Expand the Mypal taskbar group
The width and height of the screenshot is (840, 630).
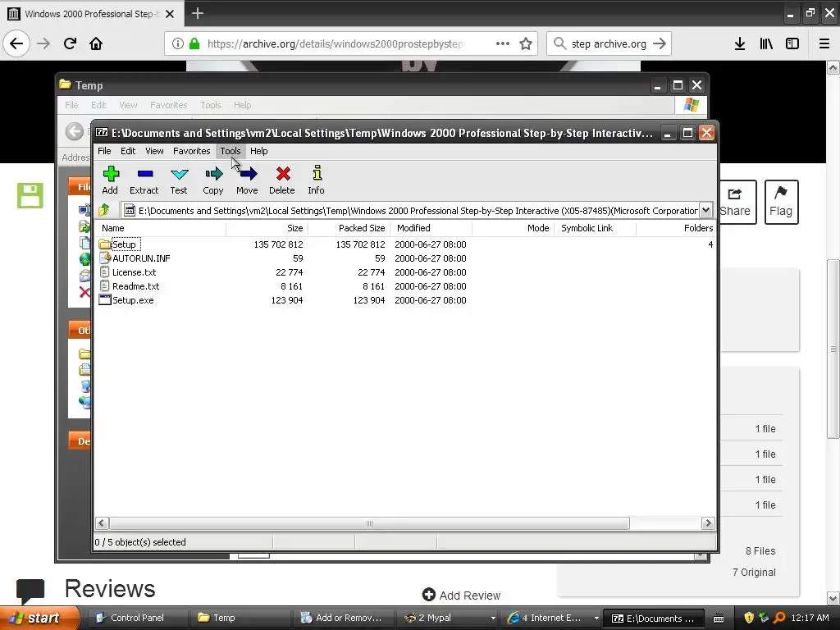[493, 619]
